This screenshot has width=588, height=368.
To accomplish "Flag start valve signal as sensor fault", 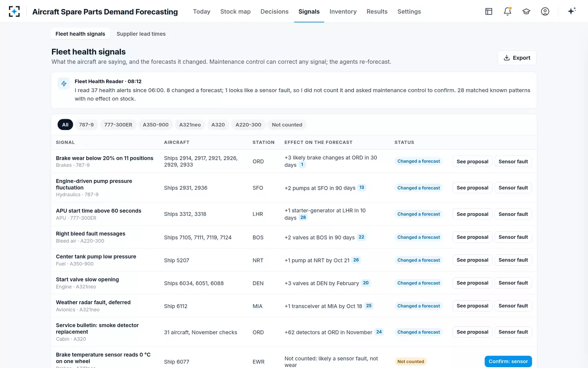I will [x=513, y=283].
